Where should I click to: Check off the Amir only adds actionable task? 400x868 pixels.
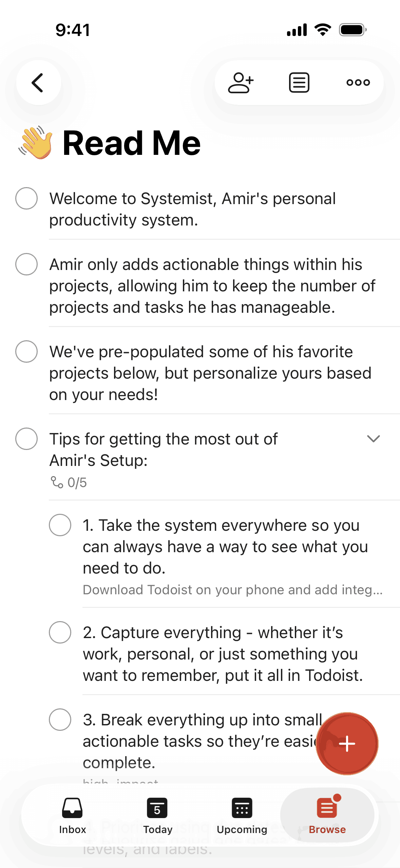click(26, 264)
